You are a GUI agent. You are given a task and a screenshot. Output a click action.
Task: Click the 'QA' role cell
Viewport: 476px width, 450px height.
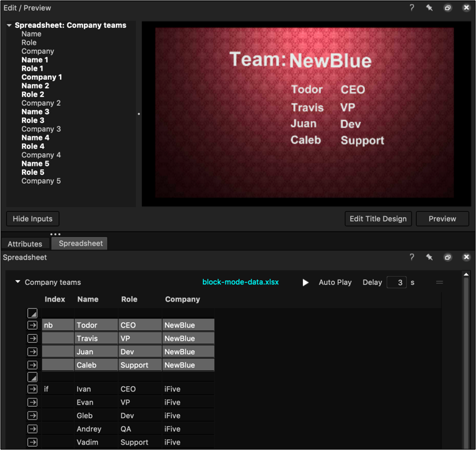(140, 429)
